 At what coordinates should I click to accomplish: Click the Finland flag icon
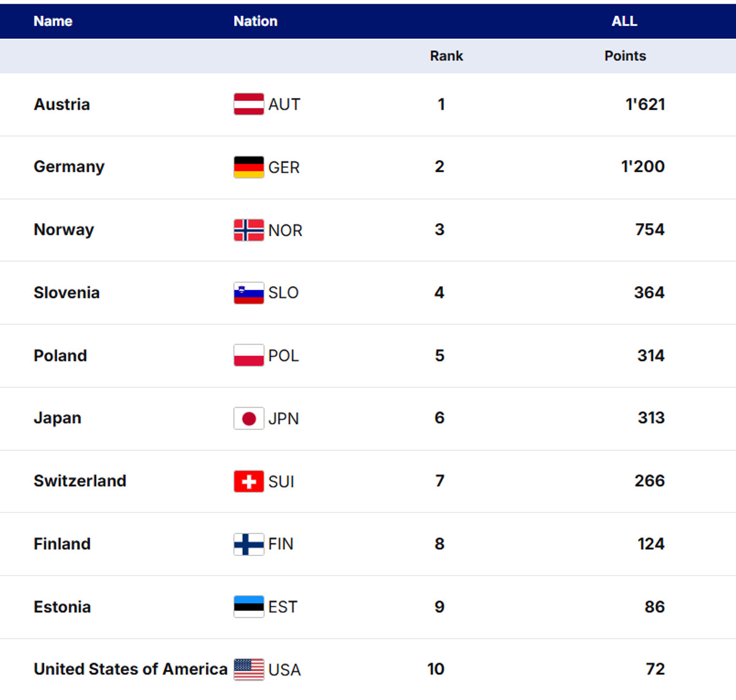coord(248,544)
